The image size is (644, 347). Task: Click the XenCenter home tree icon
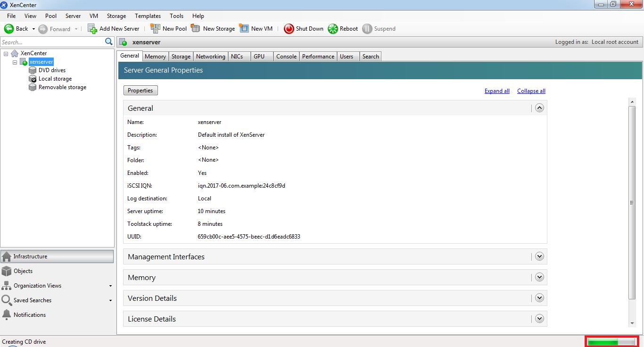15,53
